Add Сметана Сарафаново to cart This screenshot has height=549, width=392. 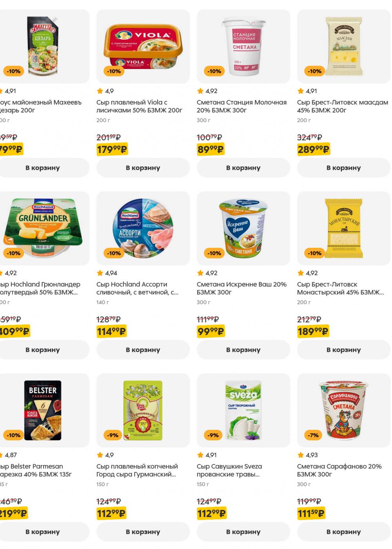[x=344, y=532]
